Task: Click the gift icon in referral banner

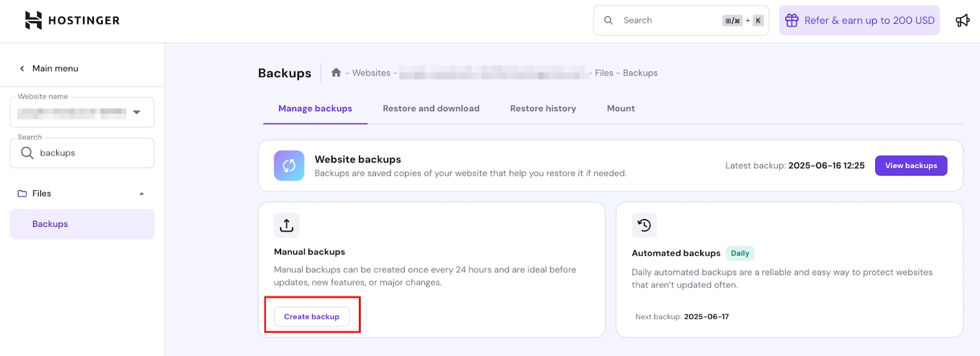Action: tap(791, 20)
